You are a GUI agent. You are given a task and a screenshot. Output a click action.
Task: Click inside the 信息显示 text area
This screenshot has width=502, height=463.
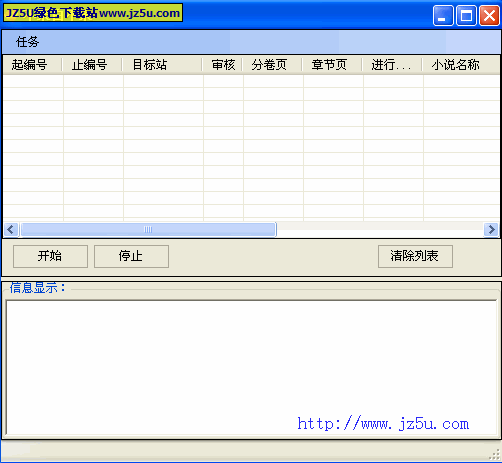coord(251,368)
